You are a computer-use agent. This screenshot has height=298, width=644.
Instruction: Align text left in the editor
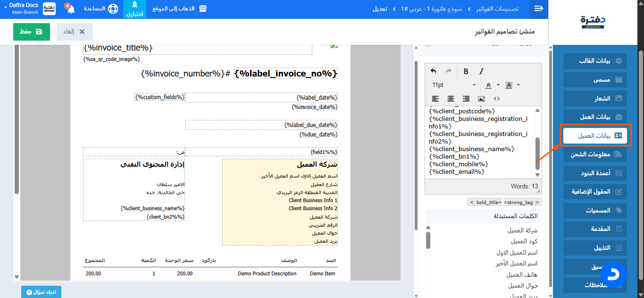[x=435, y=99]
